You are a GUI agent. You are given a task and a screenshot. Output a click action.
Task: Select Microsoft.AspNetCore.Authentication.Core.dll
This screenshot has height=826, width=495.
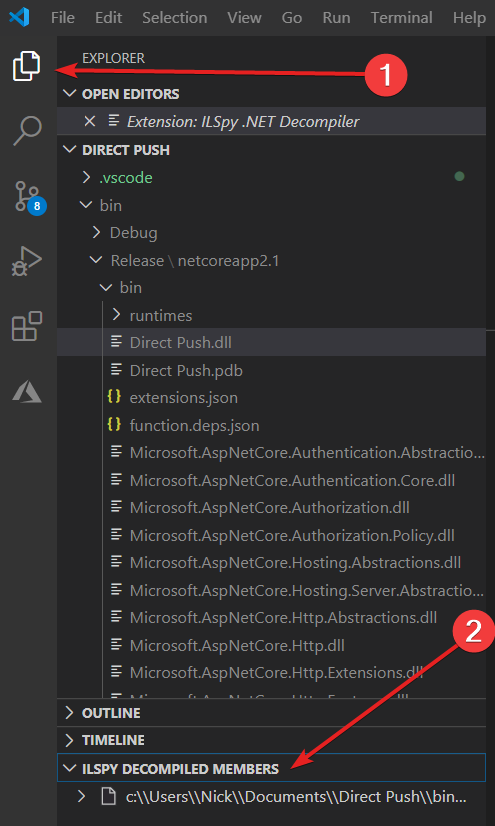tap(271, 480)
